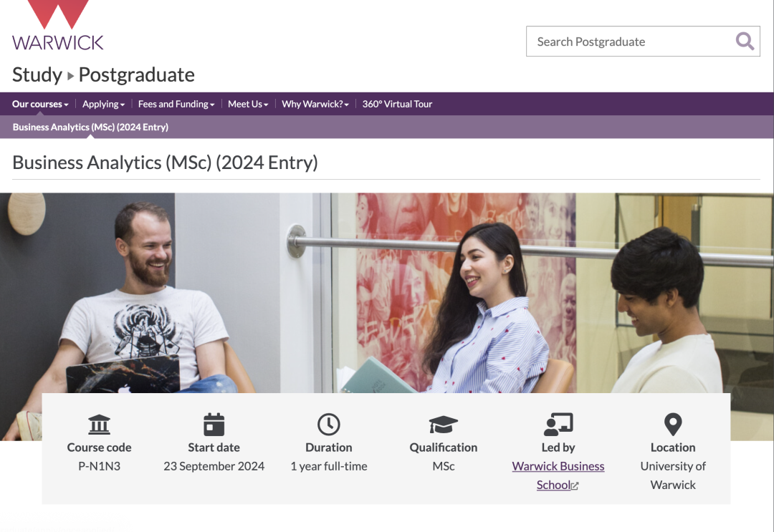This screenshot has height=532, width=774.
Task: Click the Led by presenter icon
Action: [x=558, y=425]
